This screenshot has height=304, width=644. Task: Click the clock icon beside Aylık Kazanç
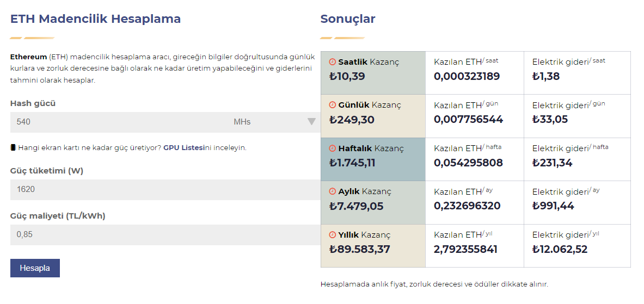(x=333, y=191)
